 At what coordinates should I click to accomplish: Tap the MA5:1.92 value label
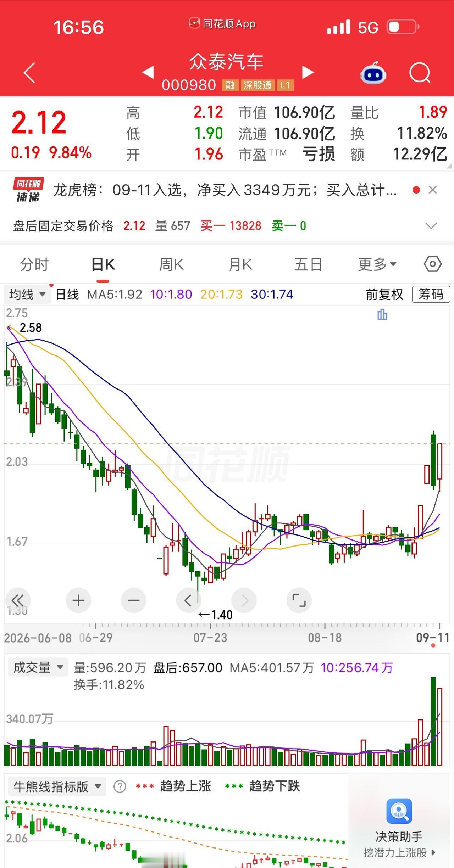[115, 294]
